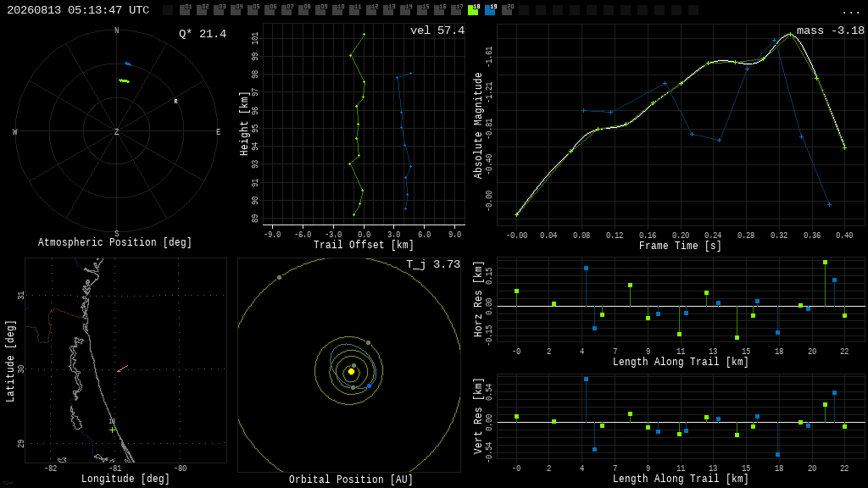Click the timestamp 20260813 05:13:47 UTC

(78, 10)
